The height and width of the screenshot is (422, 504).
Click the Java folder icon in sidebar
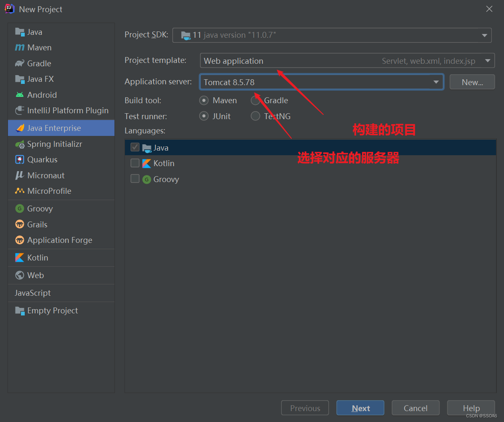(x=20, y=32)
